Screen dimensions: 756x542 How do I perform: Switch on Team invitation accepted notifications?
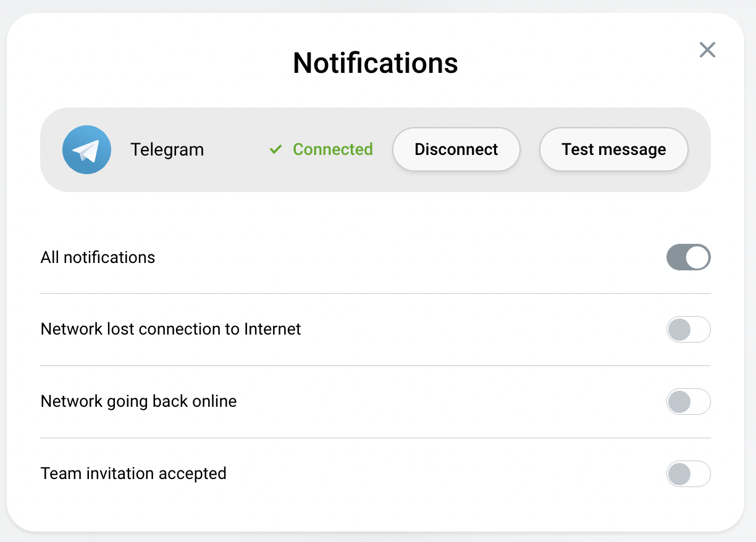click(x=689, y=474)
